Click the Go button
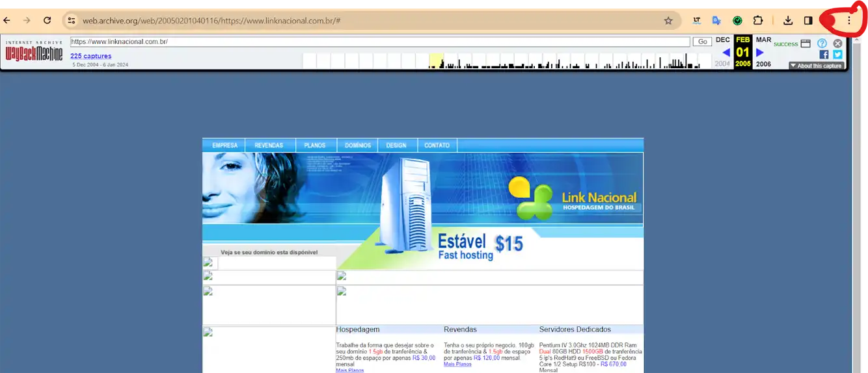868x373 pixels. [x=703, y=42]
